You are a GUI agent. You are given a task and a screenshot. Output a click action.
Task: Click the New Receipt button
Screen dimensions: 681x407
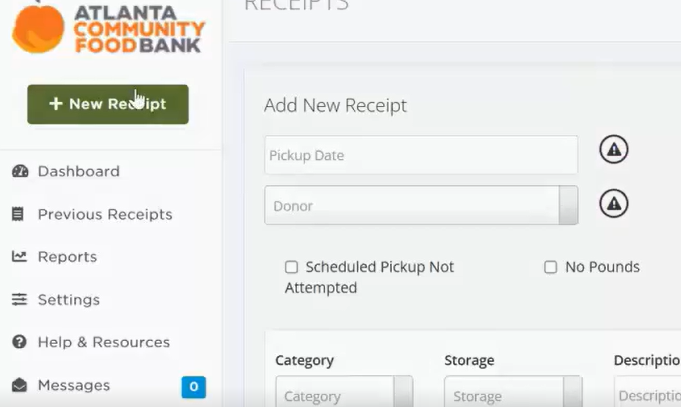pyautogui.click(x=107, y=104)
